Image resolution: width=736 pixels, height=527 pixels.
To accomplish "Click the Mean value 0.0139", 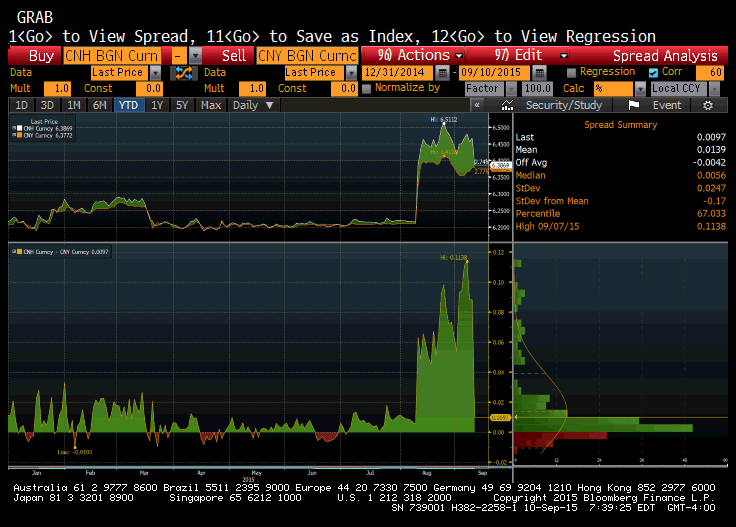I will [711, 150].
